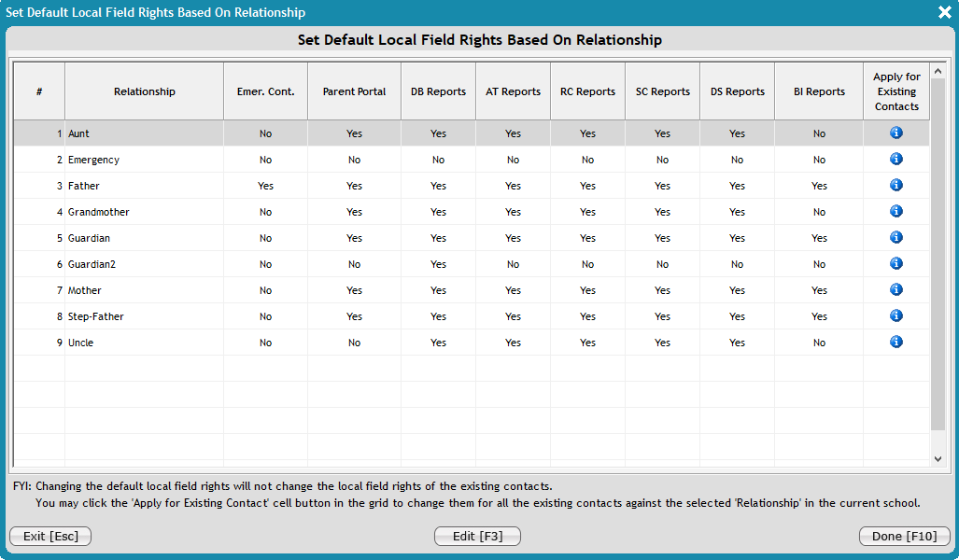Click Emergency's Parent Portal No cell

click(x=354, y=160)
